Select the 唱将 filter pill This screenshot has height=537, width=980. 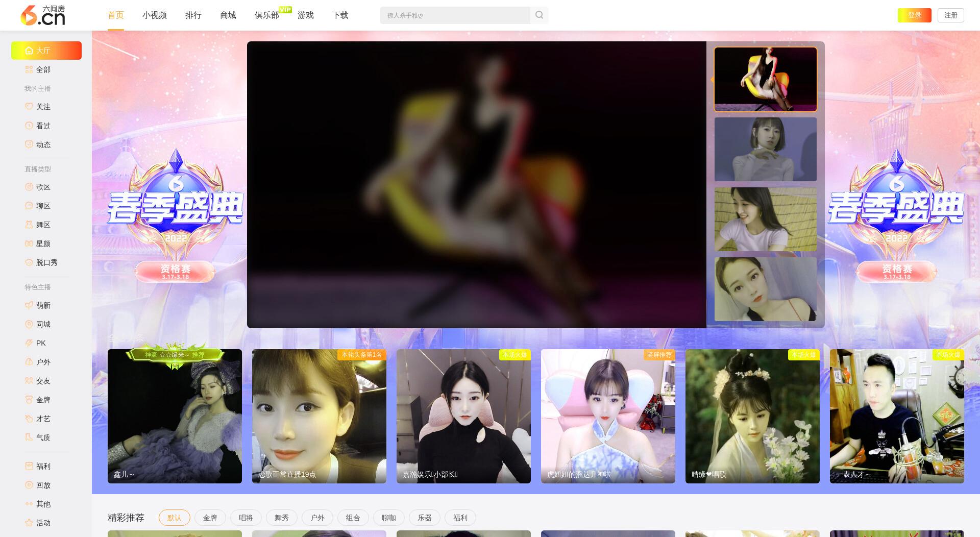coord(246,518)
